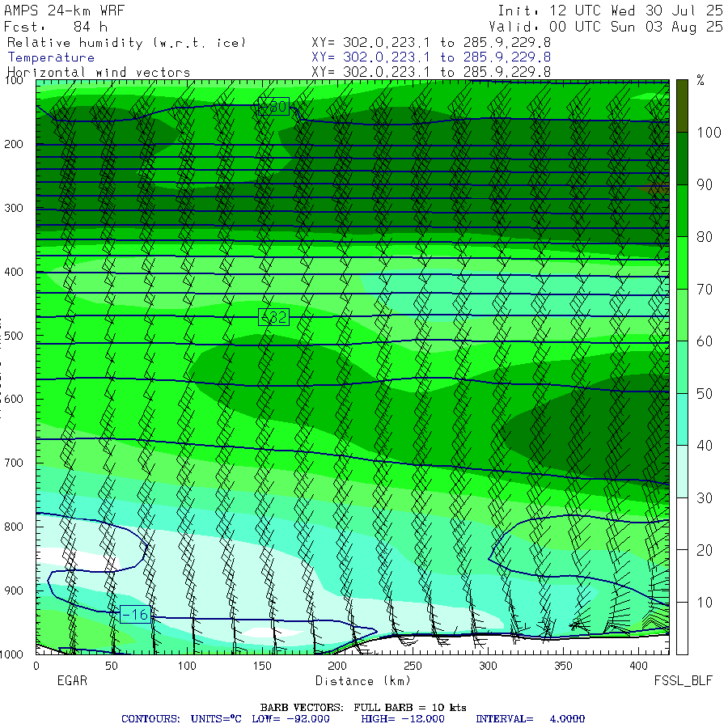Click the 'Horizontal wind vectors' label

[x=99, y=73]
